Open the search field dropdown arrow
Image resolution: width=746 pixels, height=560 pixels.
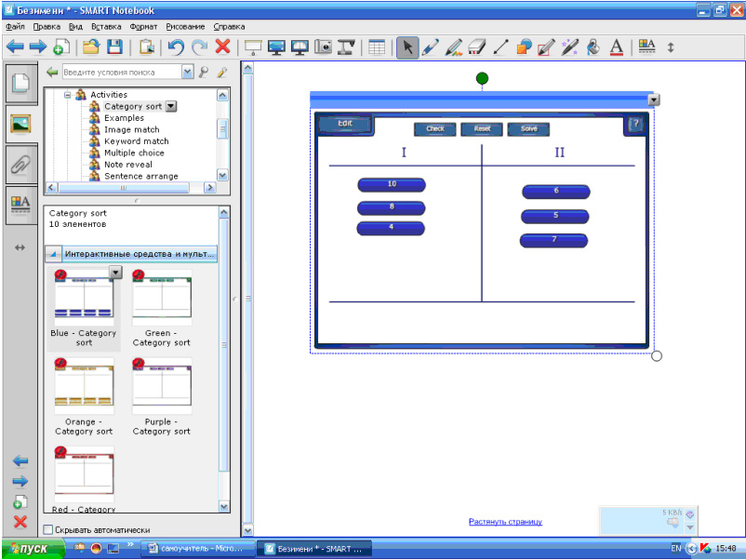coord(188,72)
